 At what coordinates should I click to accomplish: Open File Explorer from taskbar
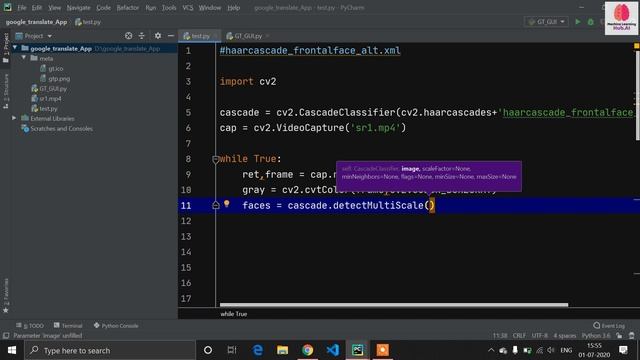(282, 350)
